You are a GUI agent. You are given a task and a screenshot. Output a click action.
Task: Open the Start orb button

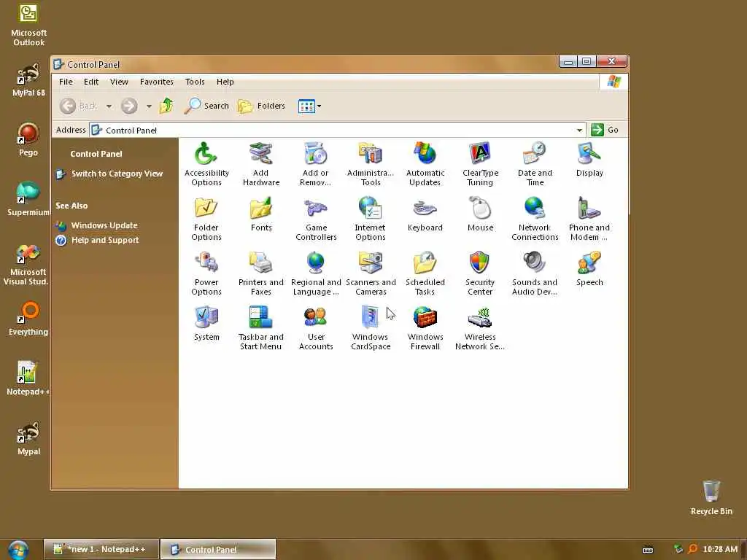pos(18,550)
